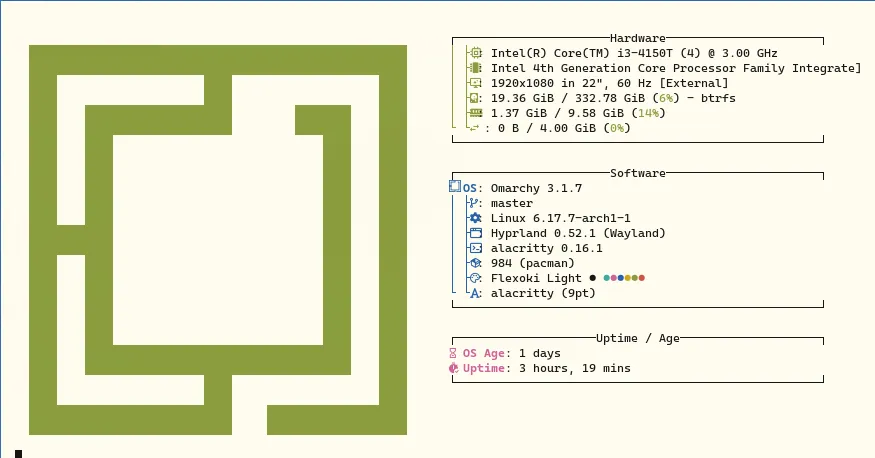Click the red dot at end of color row
Screen dimensions: 875x458
click(642, 278)
